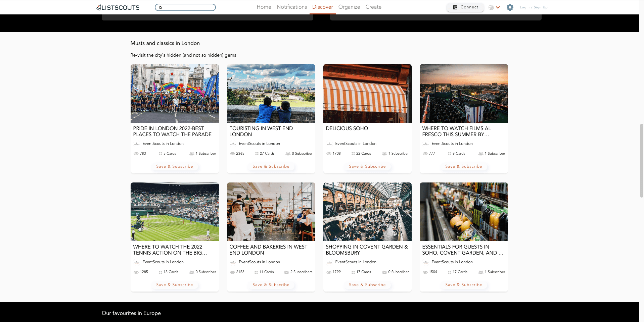Save & Subscribe to Essentials for Guests list

463,285
